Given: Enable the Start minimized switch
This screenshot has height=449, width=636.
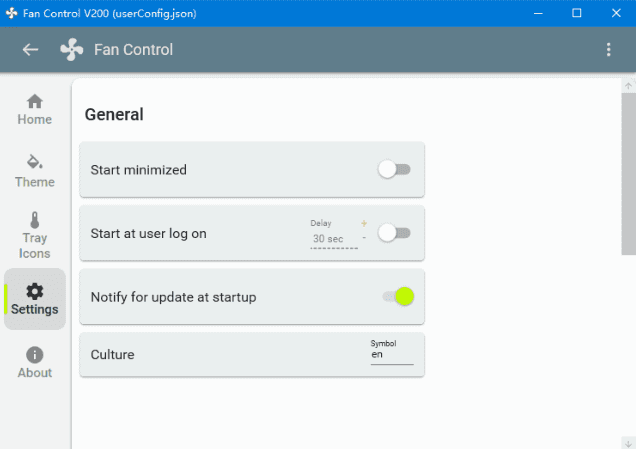Looking at the screenshot, I should (x=394, y=170).
